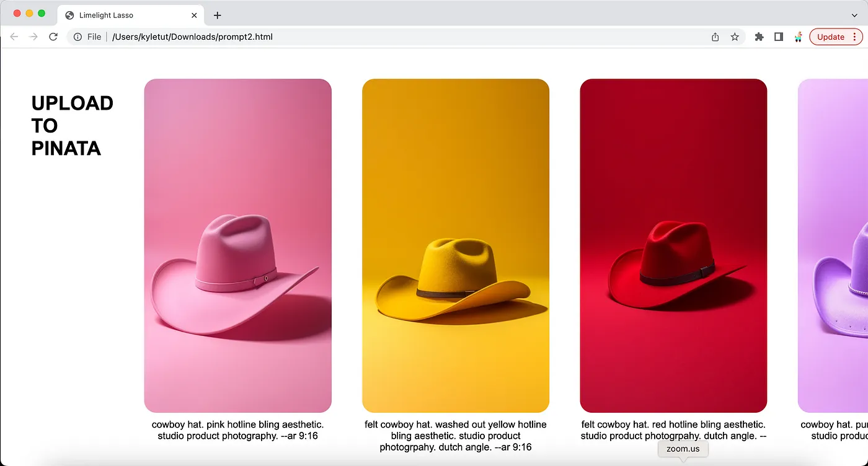Click the site info icon beside File

[77, 37]
